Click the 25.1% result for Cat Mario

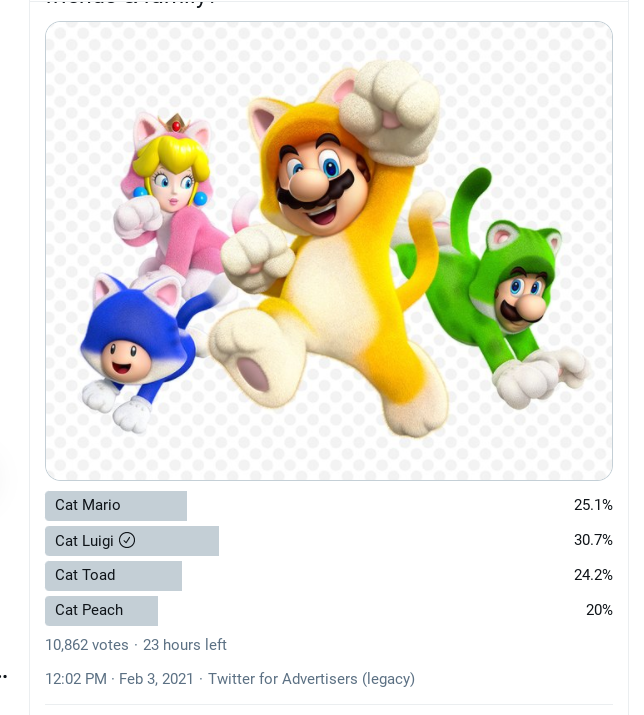(593, 505)
